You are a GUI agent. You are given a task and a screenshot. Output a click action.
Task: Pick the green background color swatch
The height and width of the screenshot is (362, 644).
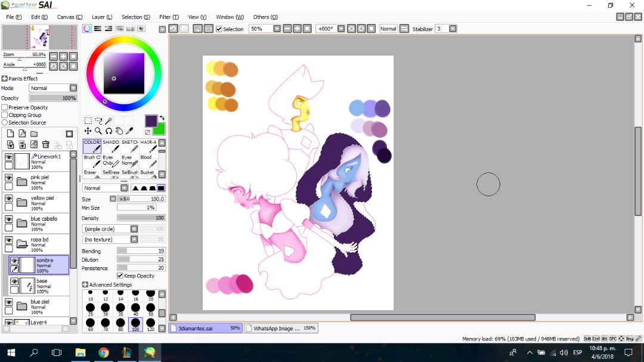tap(159, 129)
